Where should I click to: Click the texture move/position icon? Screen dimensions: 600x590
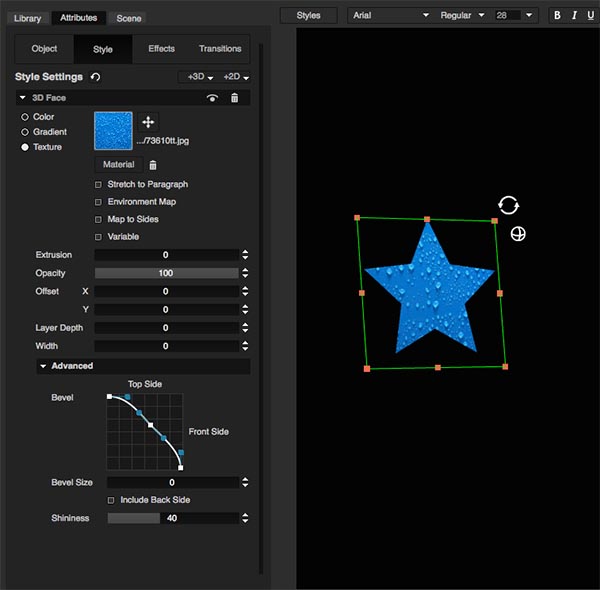148,121
